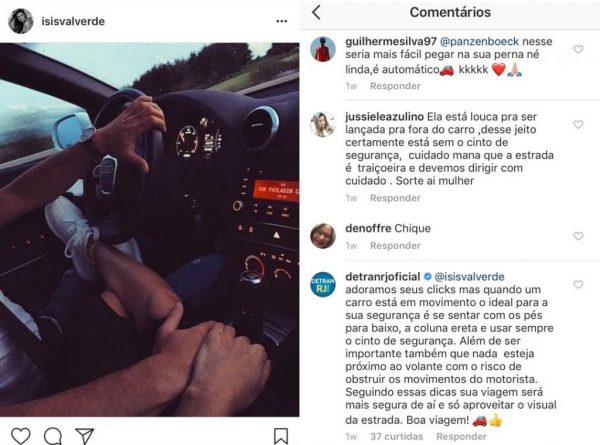Like the detranrjoficial comment heart
Screen dimensions: 600x445
(578, 284)
